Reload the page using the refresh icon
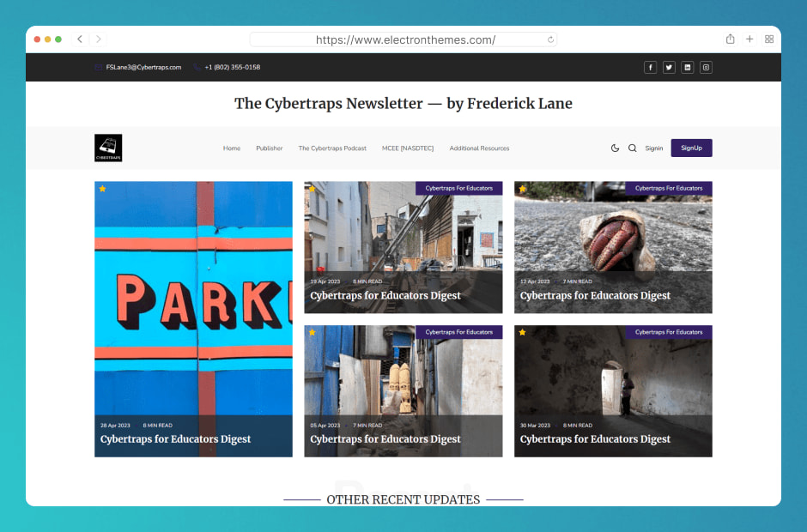807x532 pixels. [550, 39]
